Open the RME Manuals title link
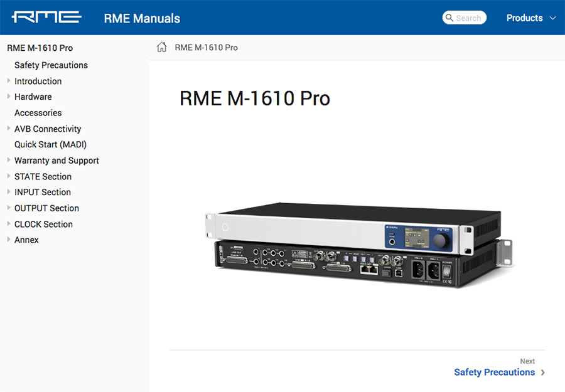Screen dimensions: 565x392 coord(142,18)
